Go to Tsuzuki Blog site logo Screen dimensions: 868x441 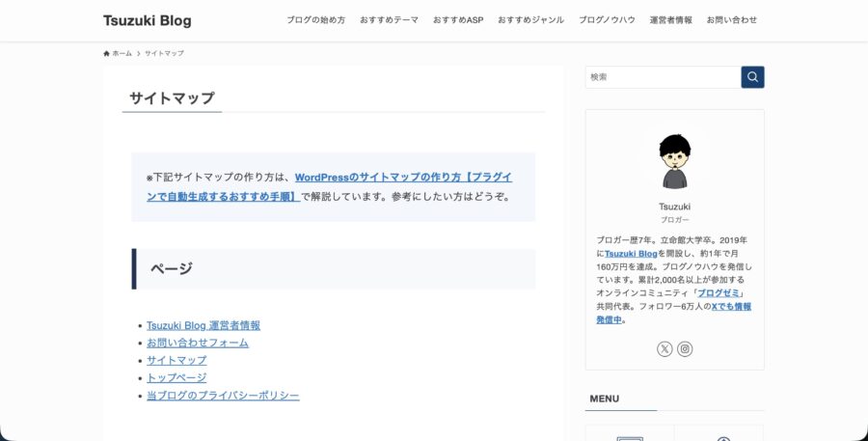148,21
